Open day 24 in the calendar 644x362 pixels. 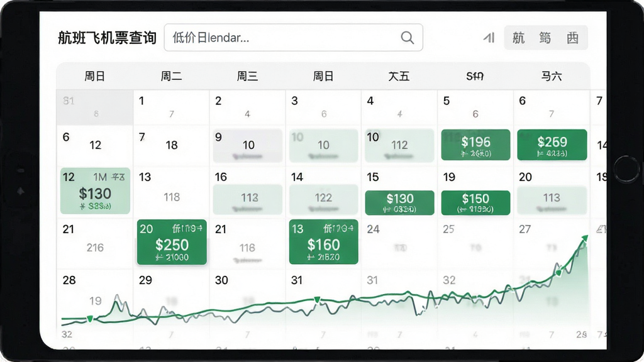(x=399, y=243)
